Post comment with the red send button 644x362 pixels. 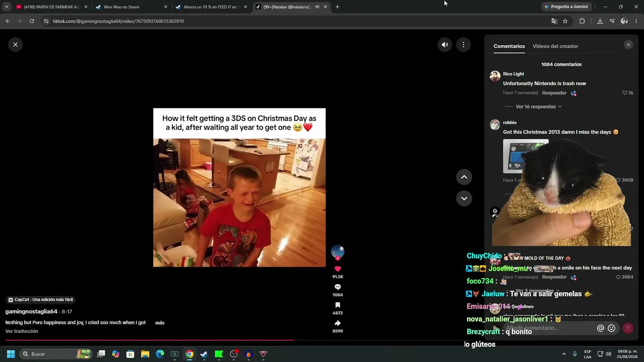tap(627, 328)
